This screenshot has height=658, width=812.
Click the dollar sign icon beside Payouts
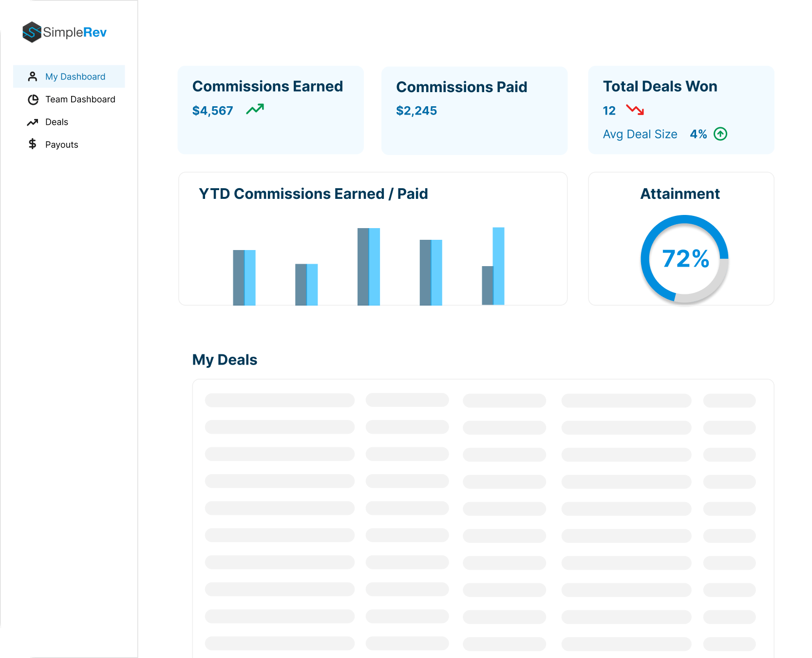point(33,144)
